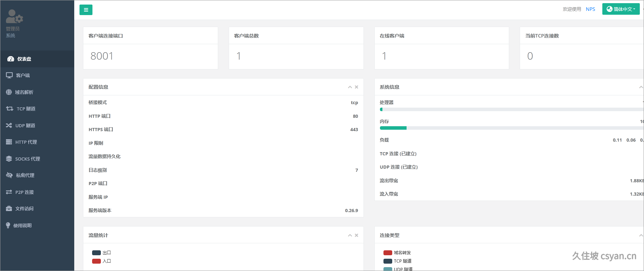Click the 桥接模式 tcp value
Image resolution: width=644 pixels, height=271 pixels.
[354, 103]
